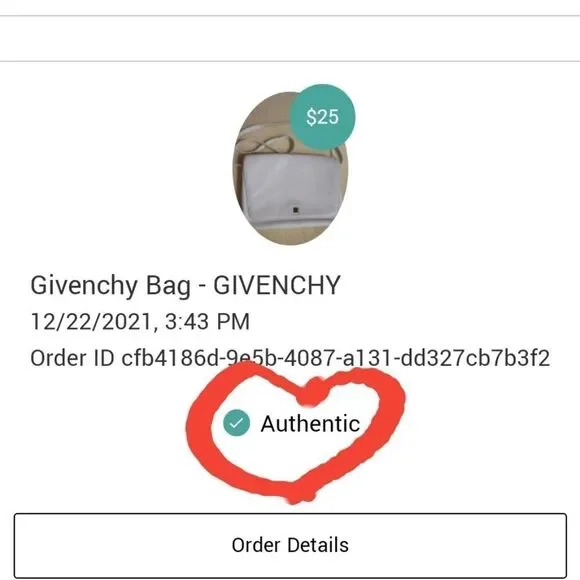
Task: Tap the black clasp on bag photo
Action: point(295,210)
